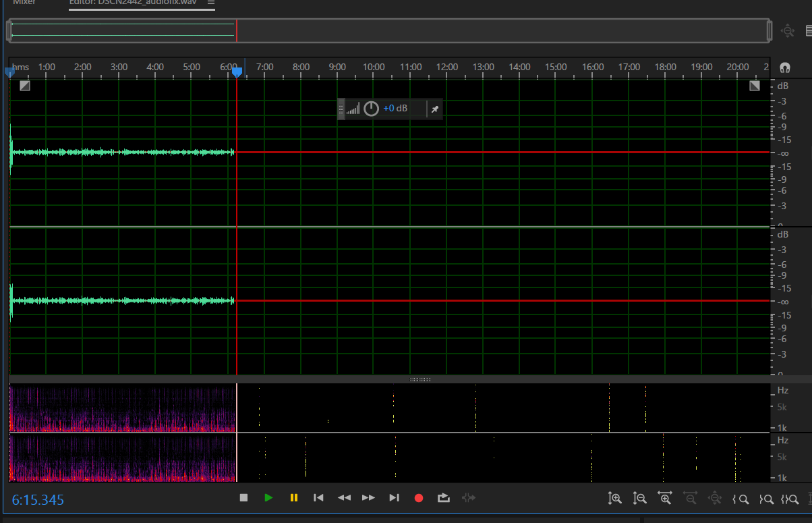This screenshot has width=812, height=523.
Task: Switch to the Mixer tab
Action: 25,3
